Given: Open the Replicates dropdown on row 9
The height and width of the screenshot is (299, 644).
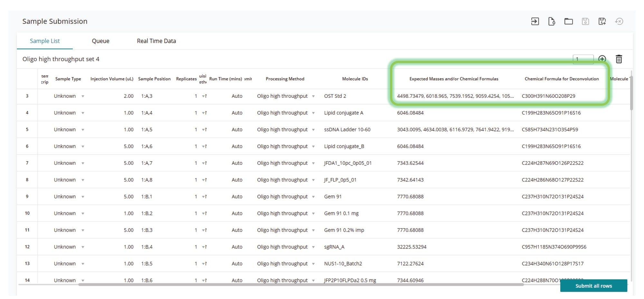Looking at the screenshot, I should pos(203,196).
